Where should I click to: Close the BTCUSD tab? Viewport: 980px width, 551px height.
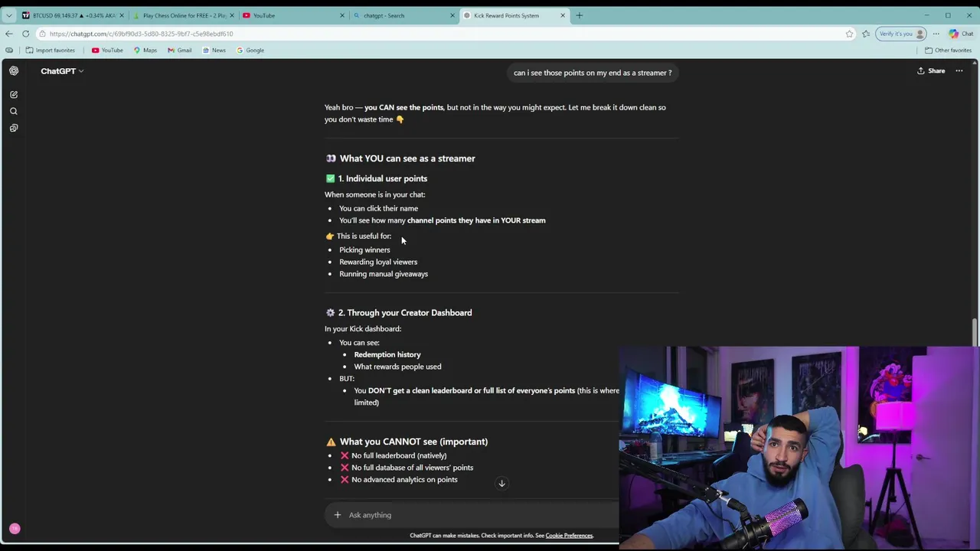tap(121, 15)
